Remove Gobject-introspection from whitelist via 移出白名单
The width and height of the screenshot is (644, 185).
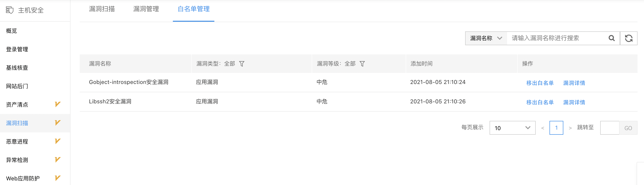click(x=540, y=83)
